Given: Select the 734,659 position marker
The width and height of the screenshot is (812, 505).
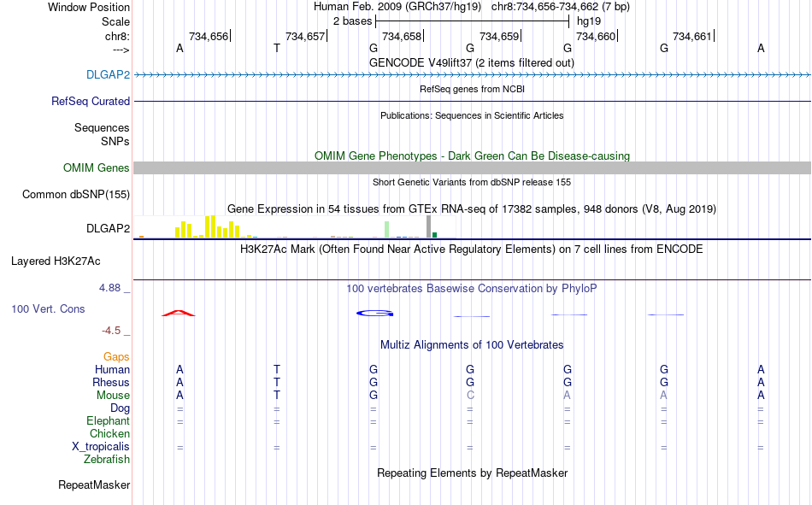Looking at the screenshot, I should (500, 36).
